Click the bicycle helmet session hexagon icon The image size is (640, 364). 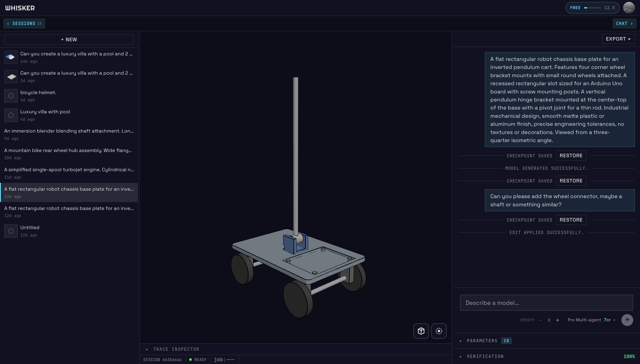coord(11,96)
